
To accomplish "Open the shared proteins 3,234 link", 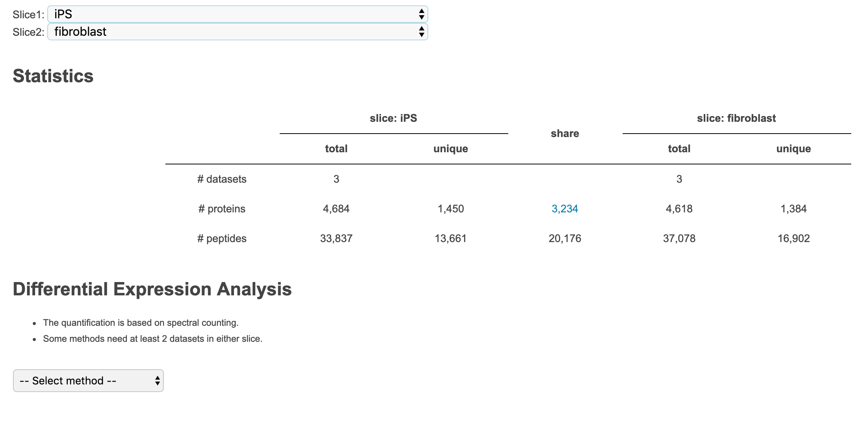I will click(x=565, y=209).
